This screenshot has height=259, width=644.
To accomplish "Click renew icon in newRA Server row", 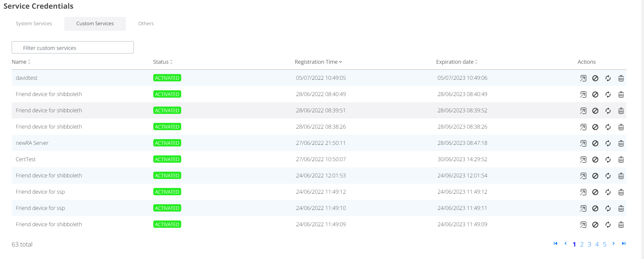I will [608, 143].
